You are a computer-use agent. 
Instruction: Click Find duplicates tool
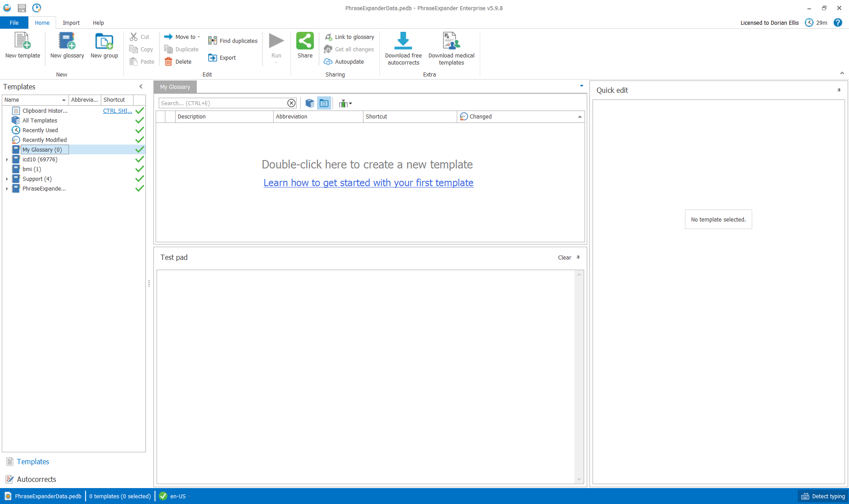coord(233,41)
